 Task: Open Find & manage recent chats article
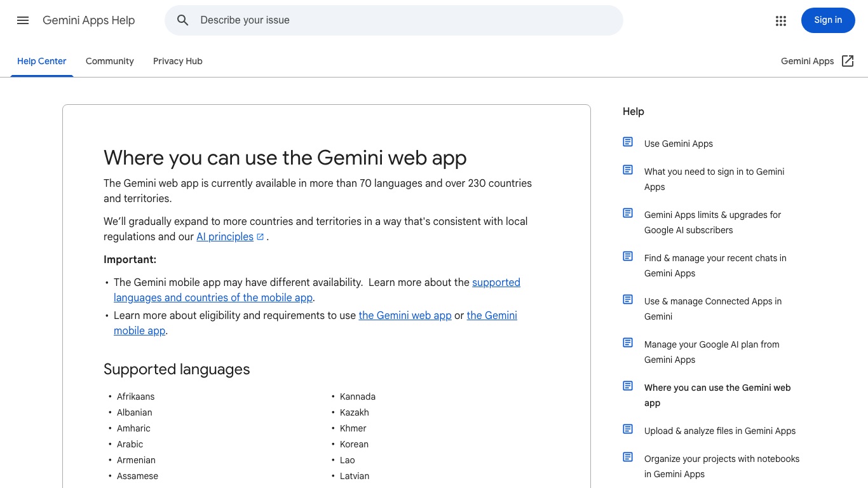point(715,266)
